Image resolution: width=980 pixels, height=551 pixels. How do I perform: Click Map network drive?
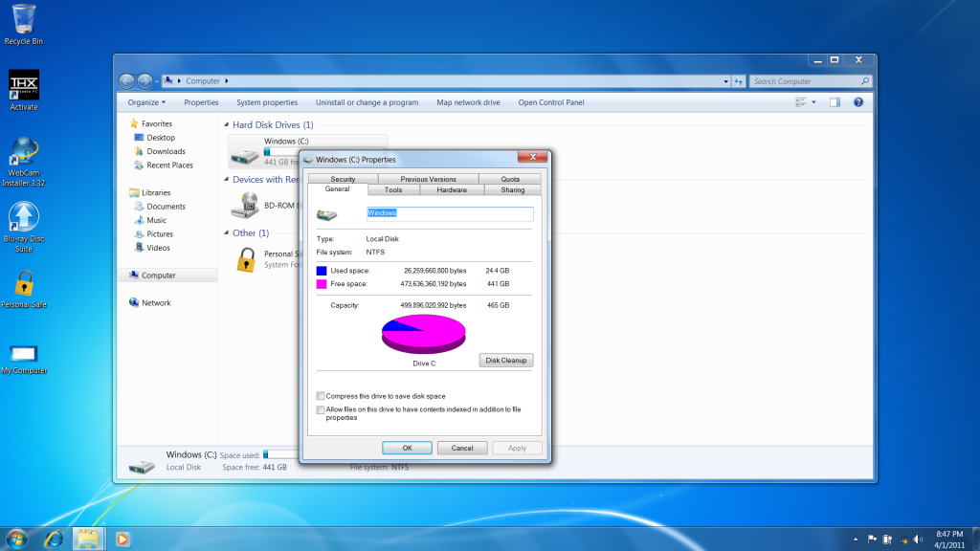click(468, 102)
